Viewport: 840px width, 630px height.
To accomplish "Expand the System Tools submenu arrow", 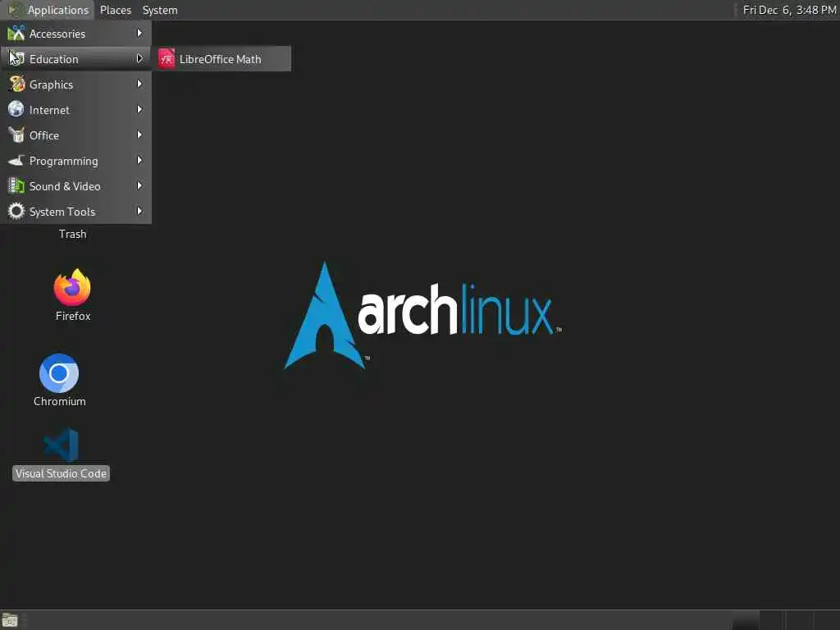I will coord(139,211).
